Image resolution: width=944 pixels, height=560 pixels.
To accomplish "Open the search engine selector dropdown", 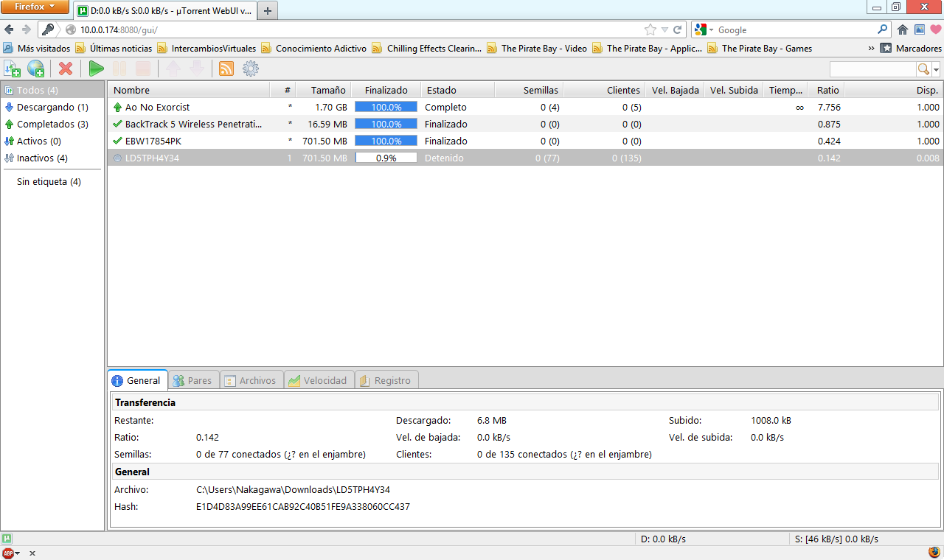I will (x=699, y=29).
